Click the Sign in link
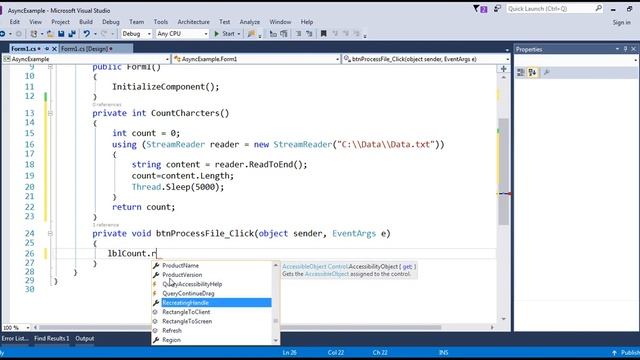Image resolution: width=640 pixels, height=360 pixels. [622, 22]
